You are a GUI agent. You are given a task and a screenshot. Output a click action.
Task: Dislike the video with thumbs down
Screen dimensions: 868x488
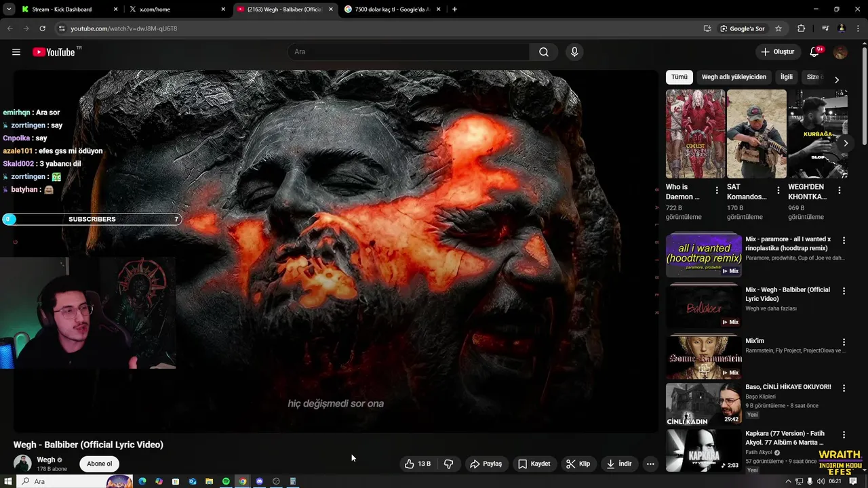[448, 464]
